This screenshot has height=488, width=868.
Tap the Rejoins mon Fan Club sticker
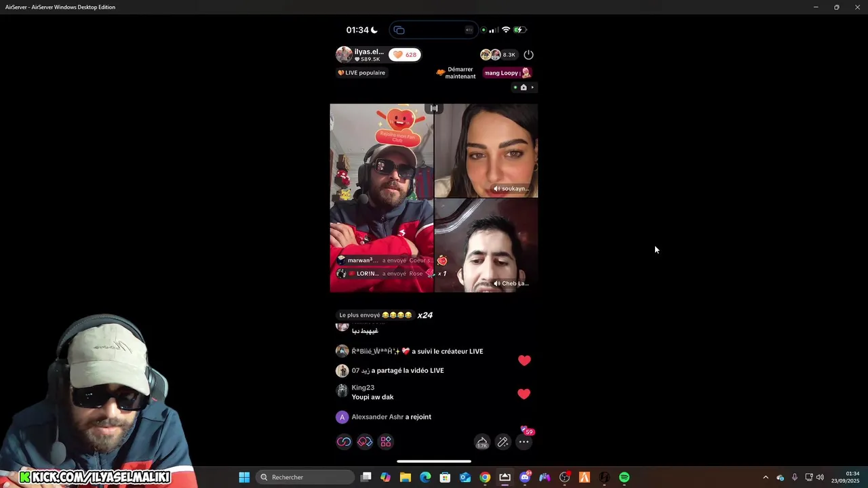coord(400,127)
